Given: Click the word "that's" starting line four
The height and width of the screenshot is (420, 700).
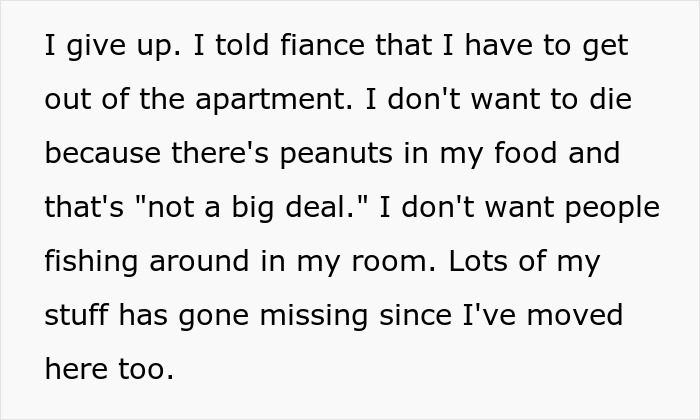Looking at the screenshot, I should click(81, 208).
